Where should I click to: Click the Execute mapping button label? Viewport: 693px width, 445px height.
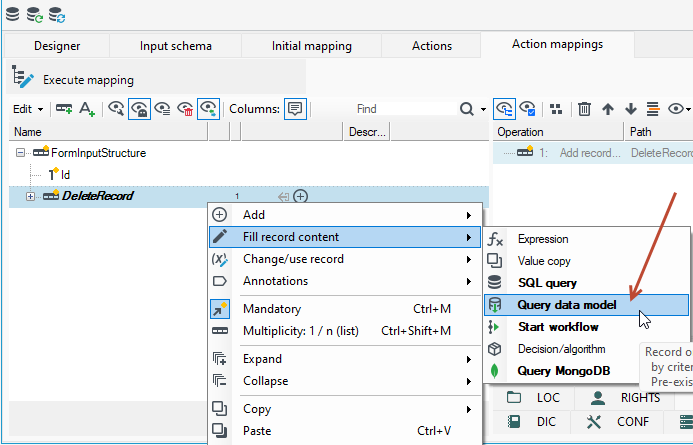[88, 80]
